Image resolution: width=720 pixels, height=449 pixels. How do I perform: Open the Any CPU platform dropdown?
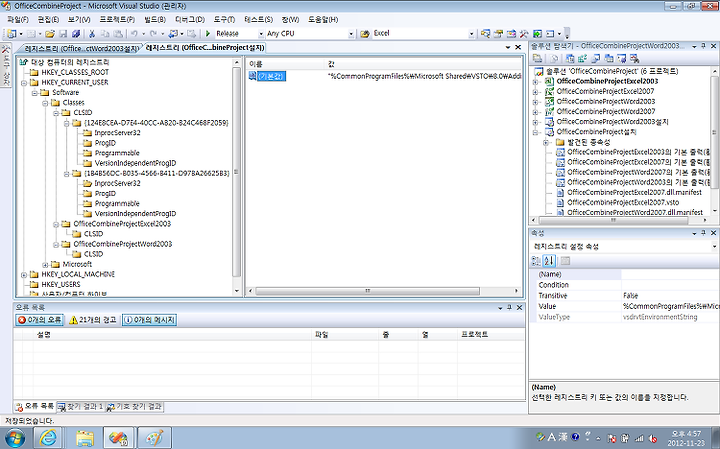pos(351,34)
